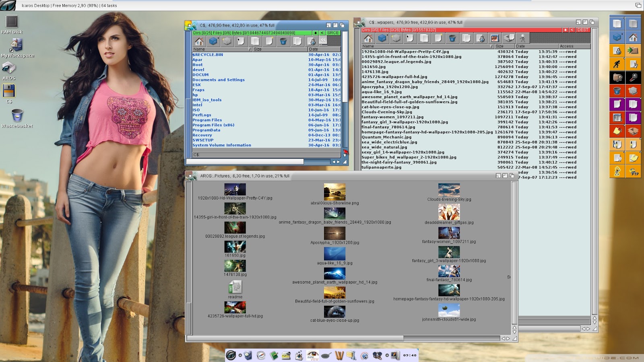
Task: Select the IBM_iso_tools folder
Action: (x=207, y=100)
